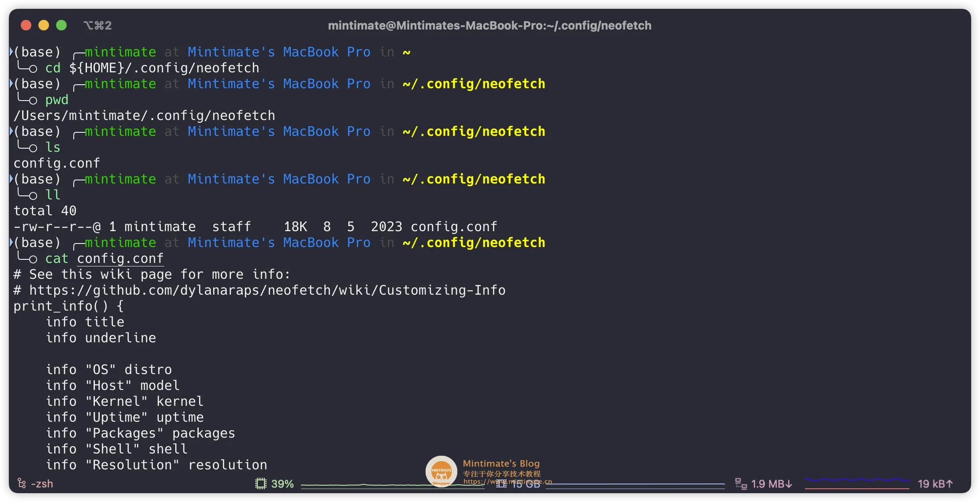Click the prompt mark triangle on the ll command prompt

click(x=11, y=179)
